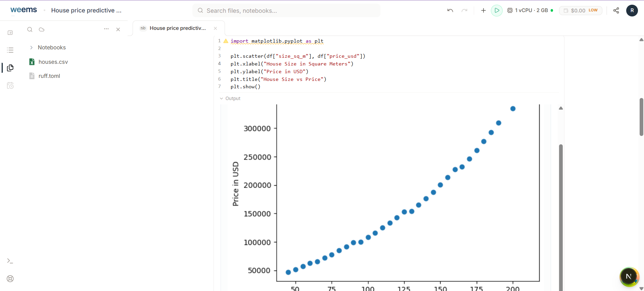644x291 pixels.
Task: Open the help lifebuoy icon
Action: pos(10,279)
